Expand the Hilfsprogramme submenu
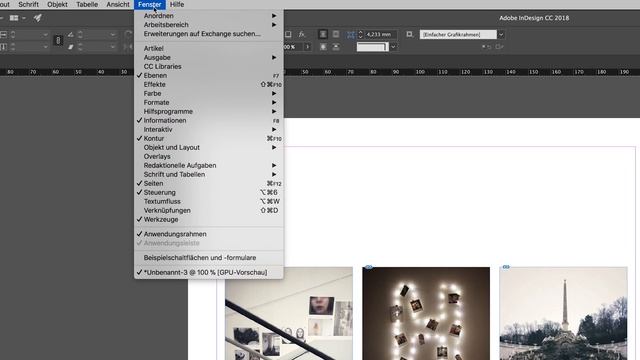The width and height of the screenshot is (640, 360). click(x=209, y=111)
